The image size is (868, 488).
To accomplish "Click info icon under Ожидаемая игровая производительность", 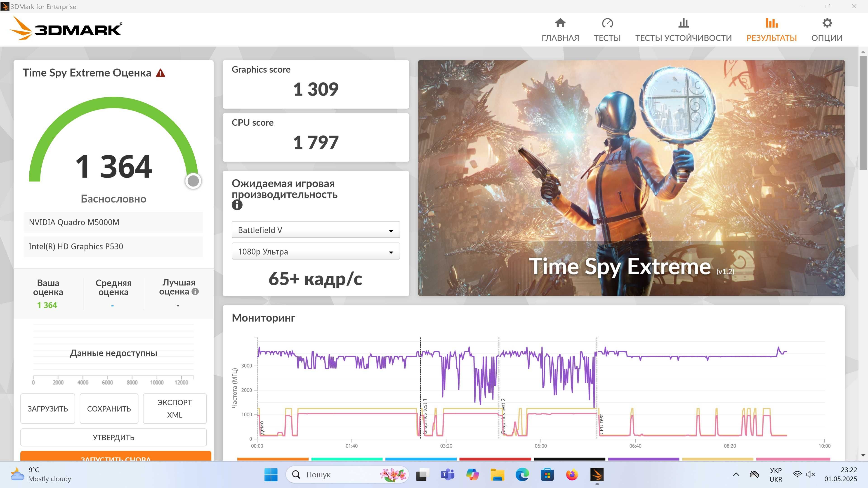I will pyautogui.click(x=237, y=205).
